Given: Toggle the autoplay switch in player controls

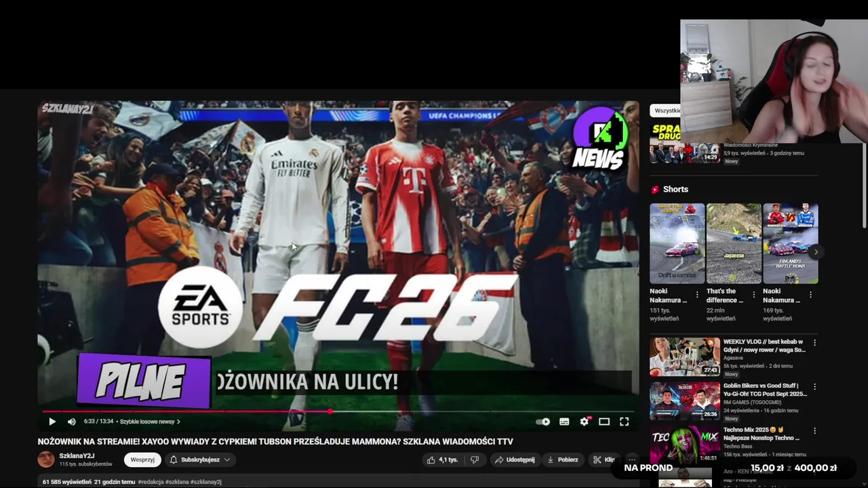Looking at the screenshot, I should coord(543,422).
